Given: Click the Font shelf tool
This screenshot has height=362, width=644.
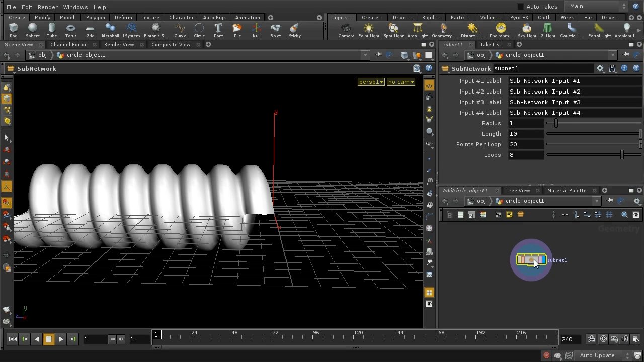Looking at the screenshot, I should [x=218, y=30].
